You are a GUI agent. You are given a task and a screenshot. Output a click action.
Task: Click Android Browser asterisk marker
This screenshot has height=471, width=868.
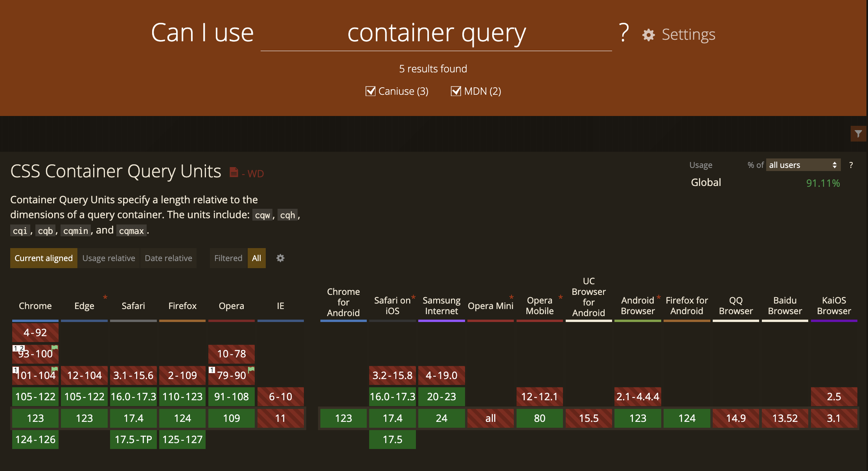(x=659, y=298)
